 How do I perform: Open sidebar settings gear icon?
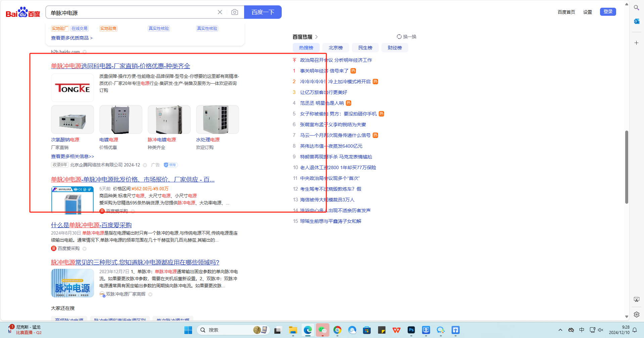tap(636, 315)
